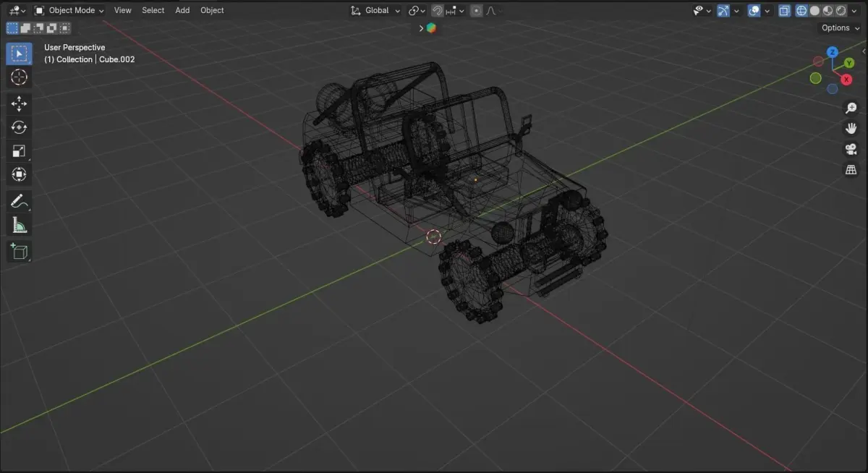Open the pivot point dropdown
Screen dimensions: 868x473
coord(417,11)
